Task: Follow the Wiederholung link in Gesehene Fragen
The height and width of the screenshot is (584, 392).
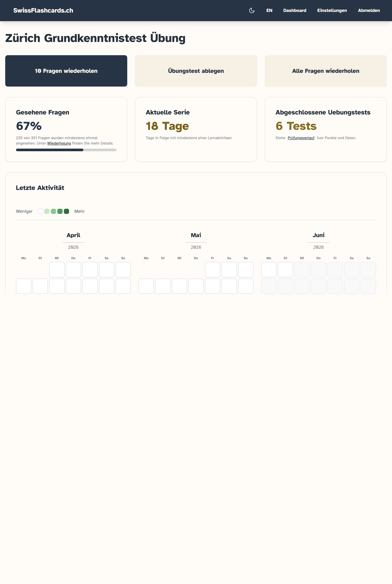Action: [59, 143]
